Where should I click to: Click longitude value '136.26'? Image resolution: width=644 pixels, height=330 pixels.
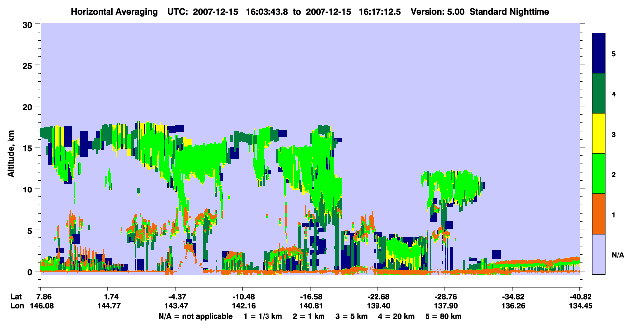pos(512,306)
